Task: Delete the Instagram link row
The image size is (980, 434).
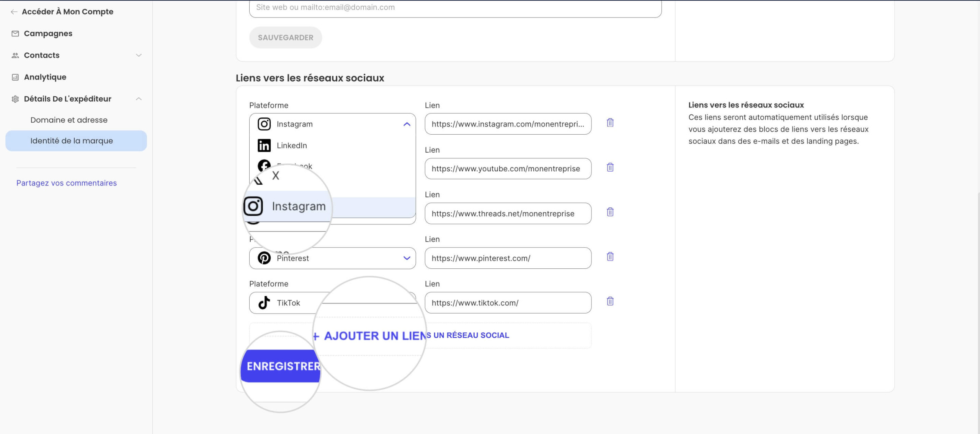Action: point(610,123)
